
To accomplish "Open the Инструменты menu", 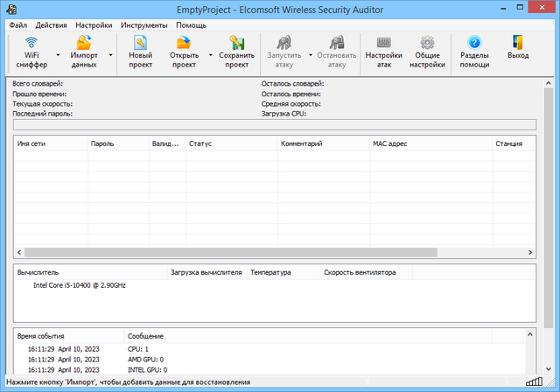I will (143, 25).
